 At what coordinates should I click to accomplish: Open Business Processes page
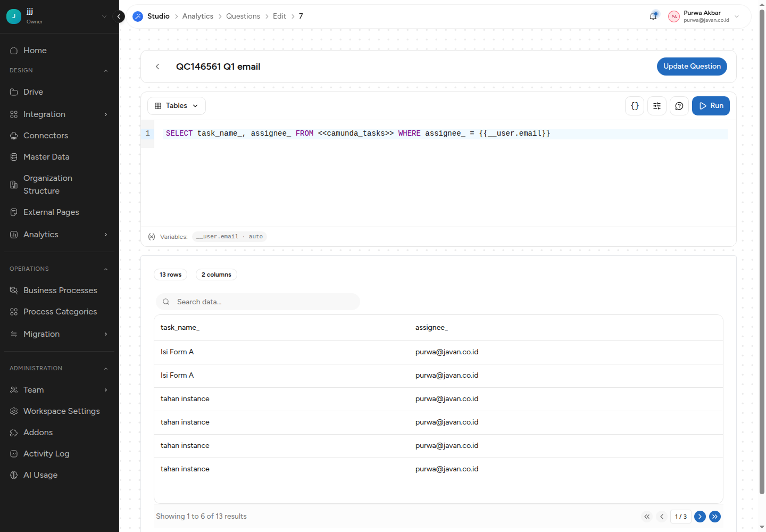[x=59, y=290]
